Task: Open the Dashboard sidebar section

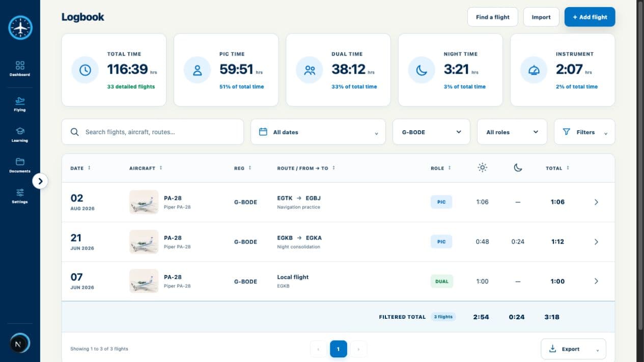Action: 20,69
